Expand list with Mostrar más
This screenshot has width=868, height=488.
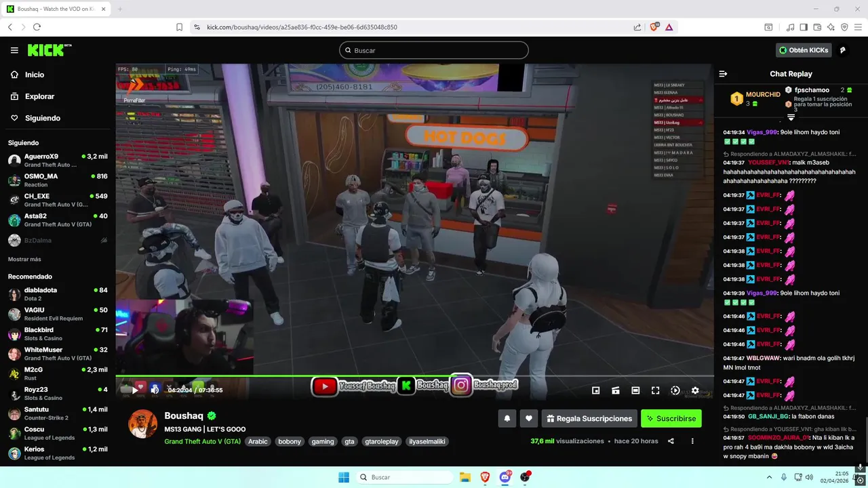(24, 259)
